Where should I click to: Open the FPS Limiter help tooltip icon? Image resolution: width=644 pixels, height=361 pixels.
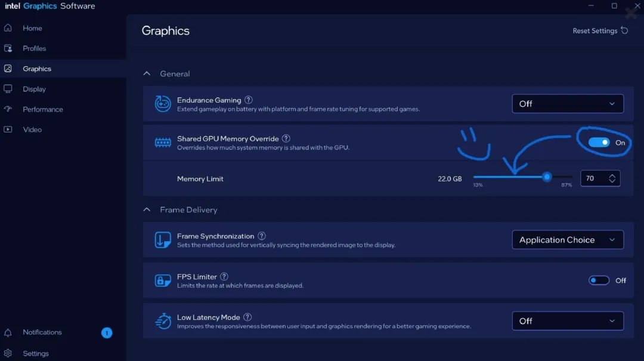pos(224,277)
